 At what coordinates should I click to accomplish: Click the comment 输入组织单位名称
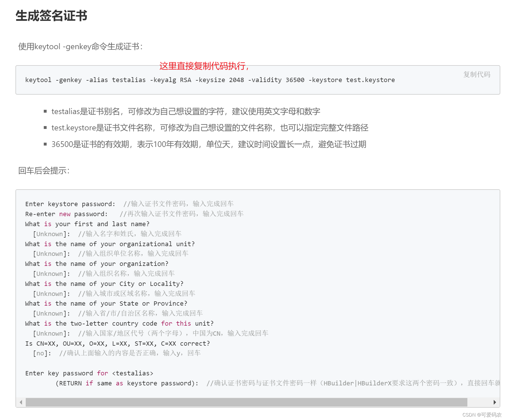pos(133,254)
